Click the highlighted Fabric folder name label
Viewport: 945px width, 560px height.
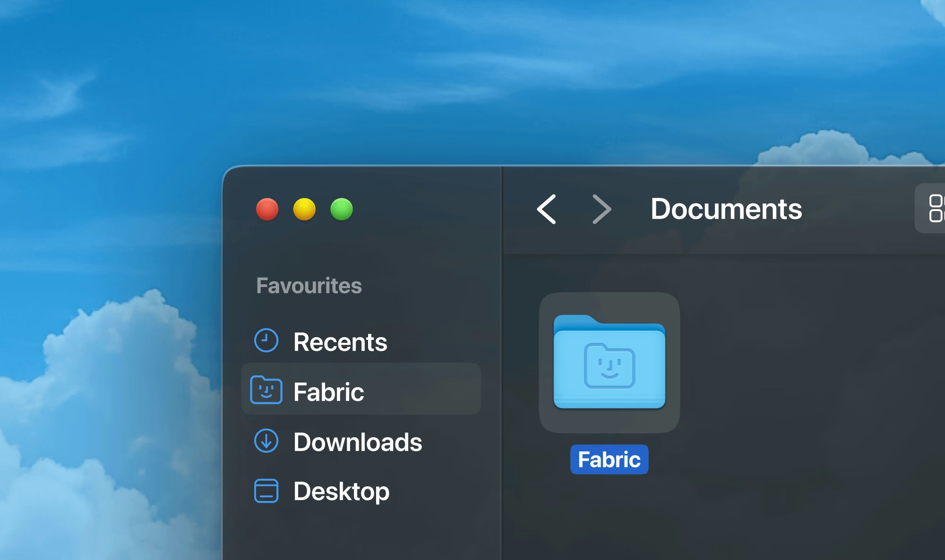point(609,459)
